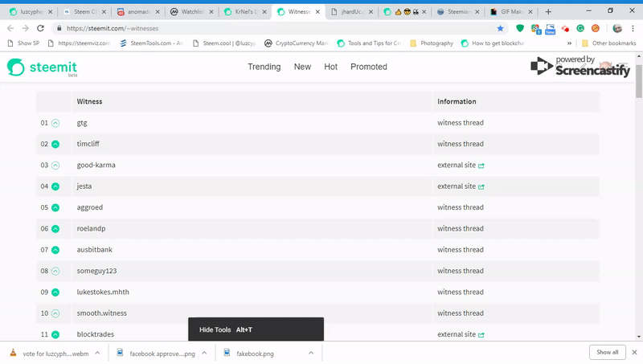Go back in browser history
Screen dimensions: 643x364
(10, 28)
